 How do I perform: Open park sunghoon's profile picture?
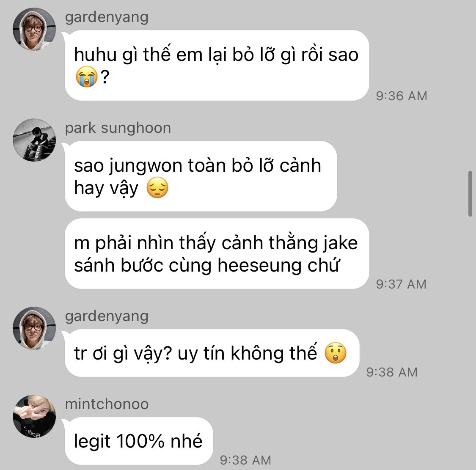34,140
